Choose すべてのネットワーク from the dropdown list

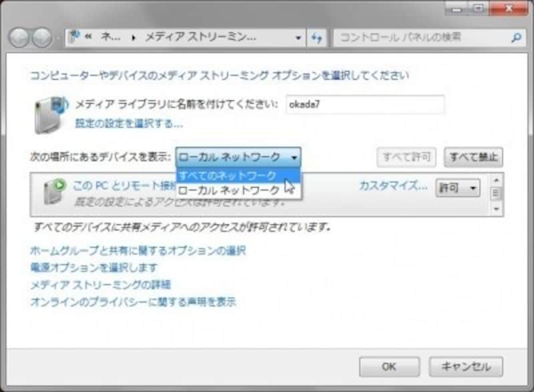(238, 175)
